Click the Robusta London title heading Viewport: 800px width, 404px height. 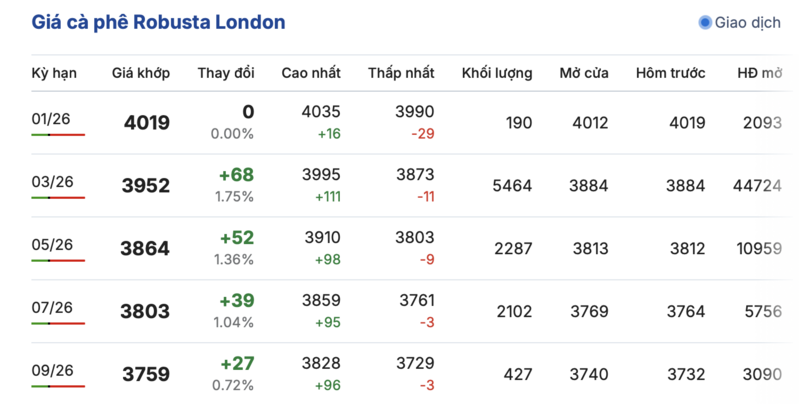click(158, 22)
